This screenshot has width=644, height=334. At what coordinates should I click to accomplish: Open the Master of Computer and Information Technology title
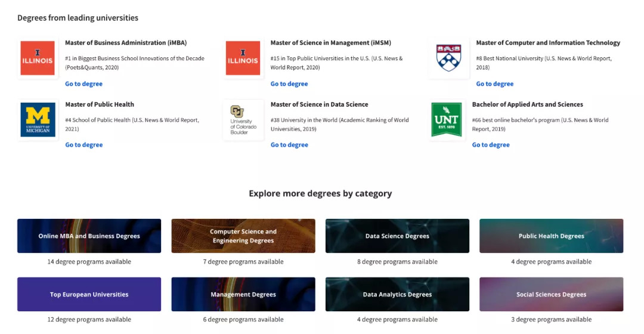548,43
